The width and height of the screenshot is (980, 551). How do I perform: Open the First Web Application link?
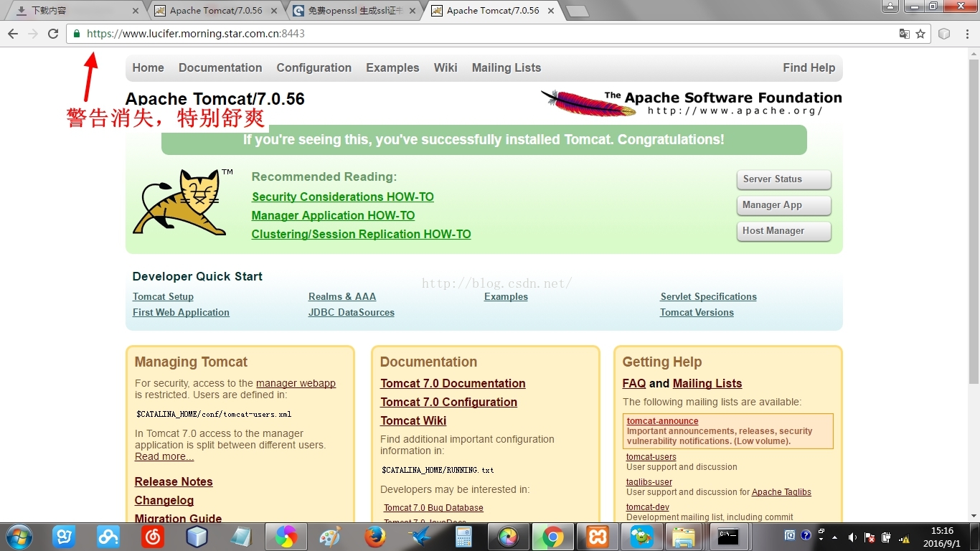click(x=181, y=312)
